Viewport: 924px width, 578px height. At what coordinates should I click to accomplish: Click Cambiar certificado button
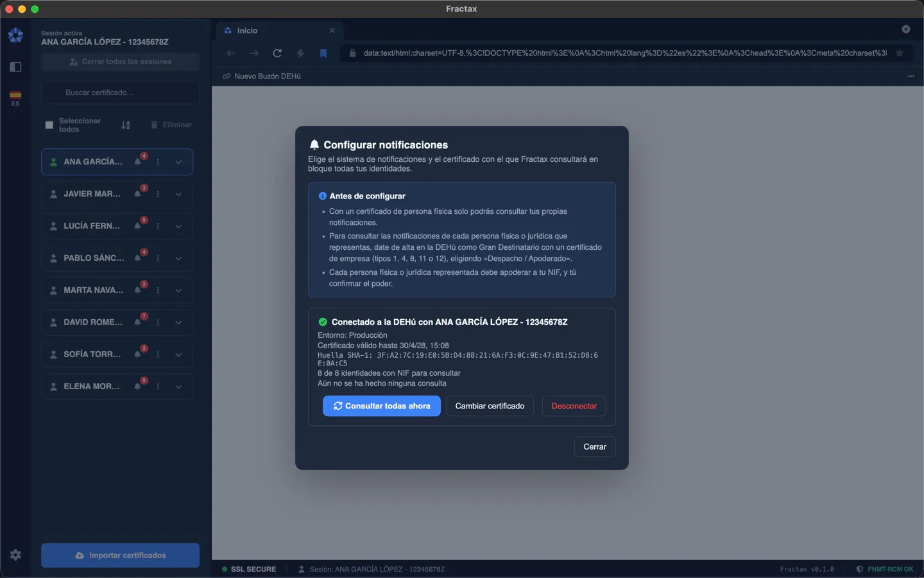pyautogui.click(x=490, y=406)
